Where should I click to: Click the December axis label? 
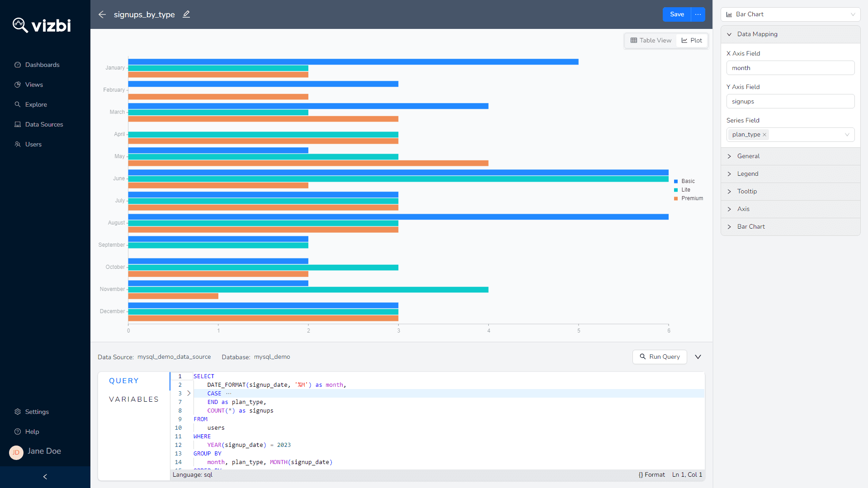(x=112, y=311)
